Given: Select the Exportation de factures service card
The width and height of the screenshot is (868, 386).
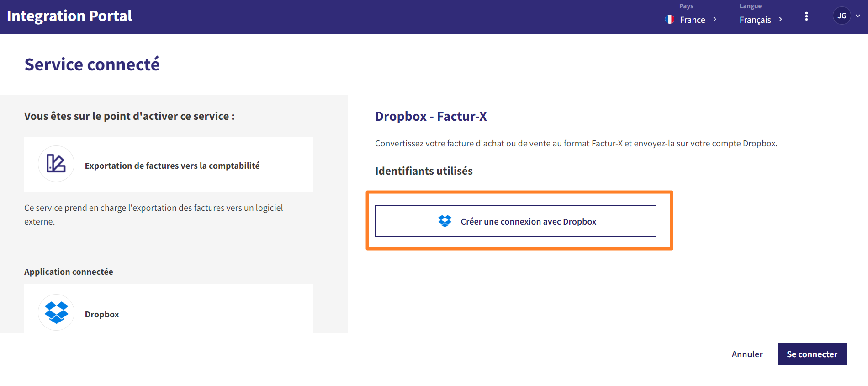Looking at the screenshot, I should click(x=169, y=164).
